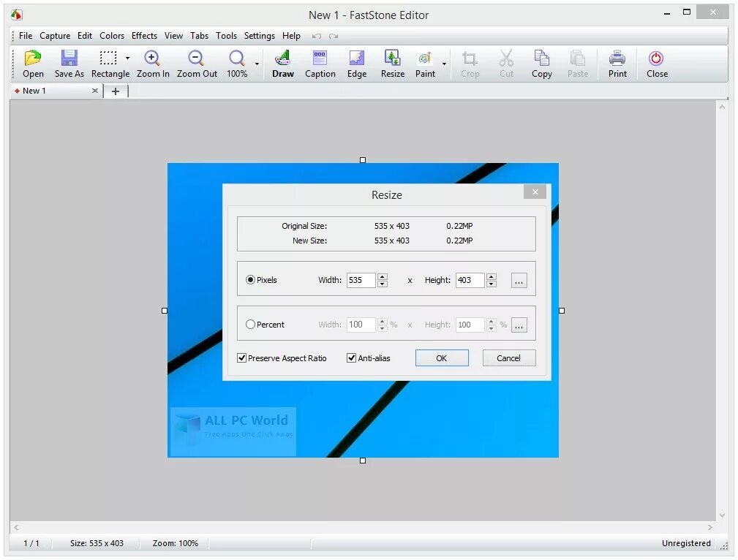Open the Edit menu
Viewport: 738px width, 560px height.
85,36
